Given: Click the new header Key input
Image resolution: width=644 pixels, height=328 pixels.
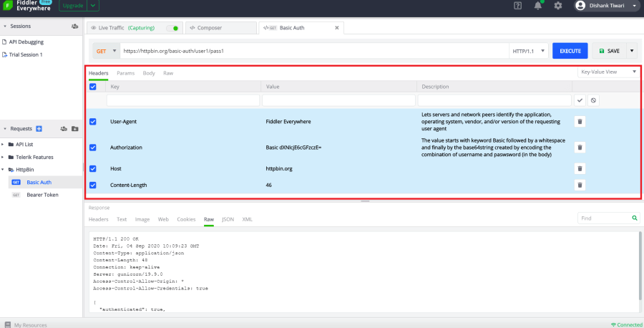Looking at the screenshot, I should pyautogui.click(x=183, y=100).
